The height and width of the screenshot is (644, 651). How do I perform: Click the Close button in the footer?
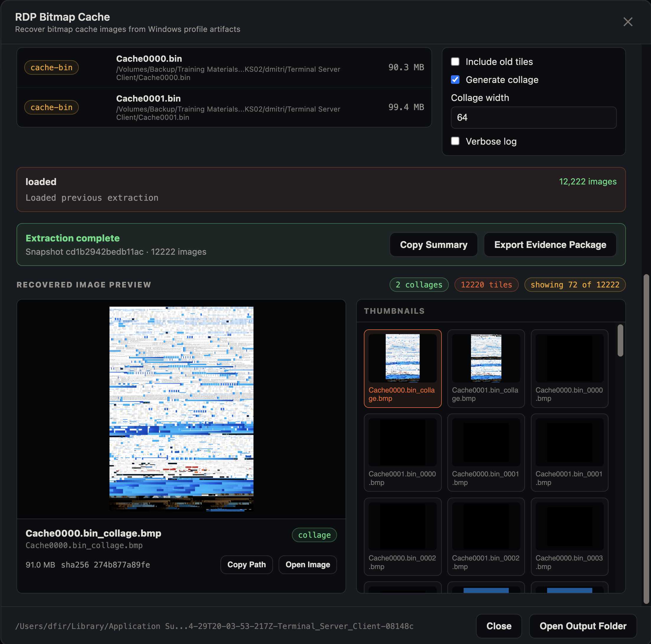click(x=499, y=626)
